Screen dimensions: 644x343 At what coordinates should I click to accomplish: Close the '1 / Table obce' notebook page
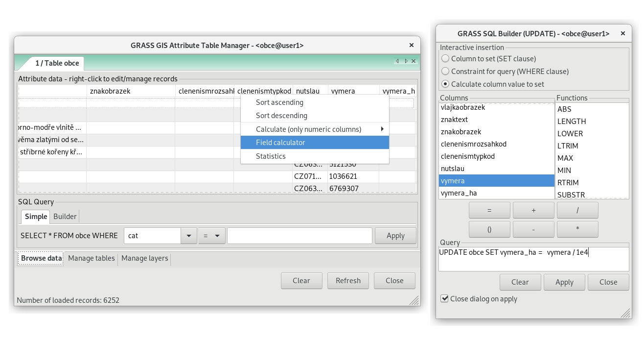point(414,61)
